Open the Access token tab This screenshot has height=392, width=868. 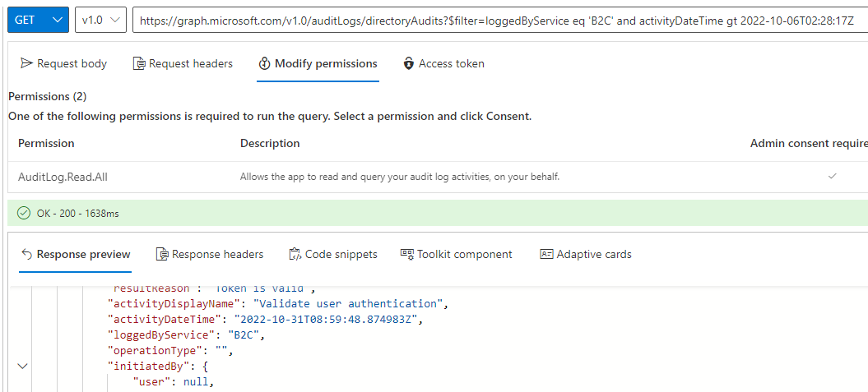coord(444,63)
